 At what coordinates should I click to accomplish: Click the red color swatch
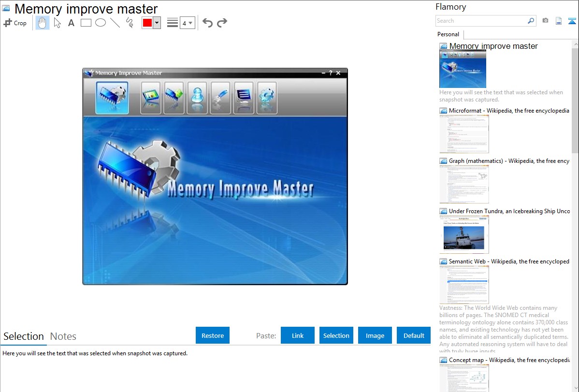[x=147, y=23]
